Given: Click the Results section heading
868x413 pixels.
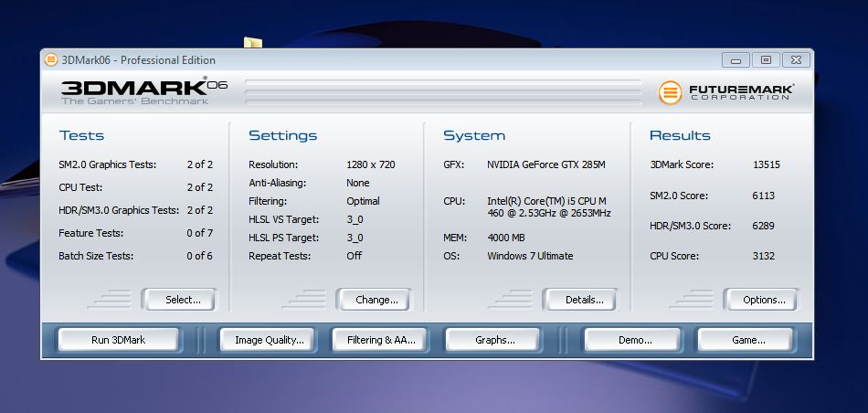Looking at the screenshot, I should [680, 135].
